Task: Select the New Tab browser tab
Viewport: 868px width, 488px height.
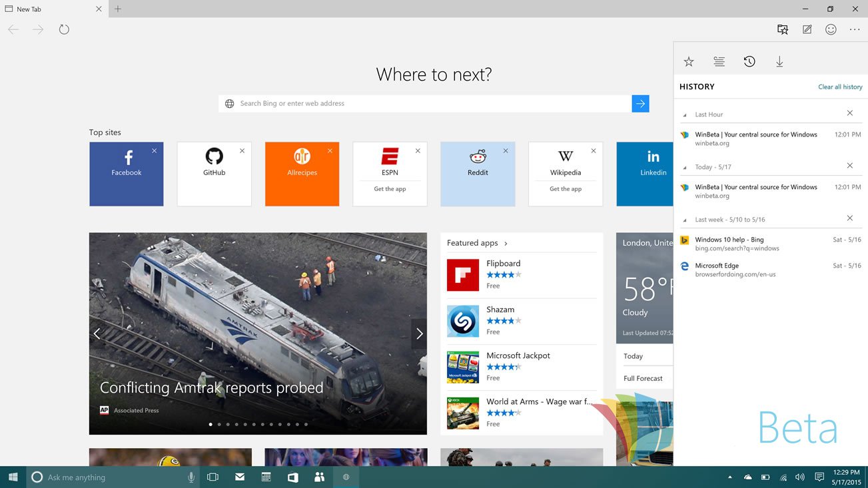Action: (52, 9)
